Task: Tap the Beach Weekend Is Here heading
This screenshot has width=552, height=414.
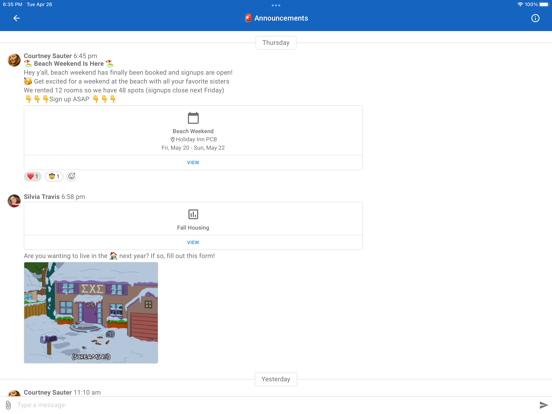Action: [x=69, y=64]
